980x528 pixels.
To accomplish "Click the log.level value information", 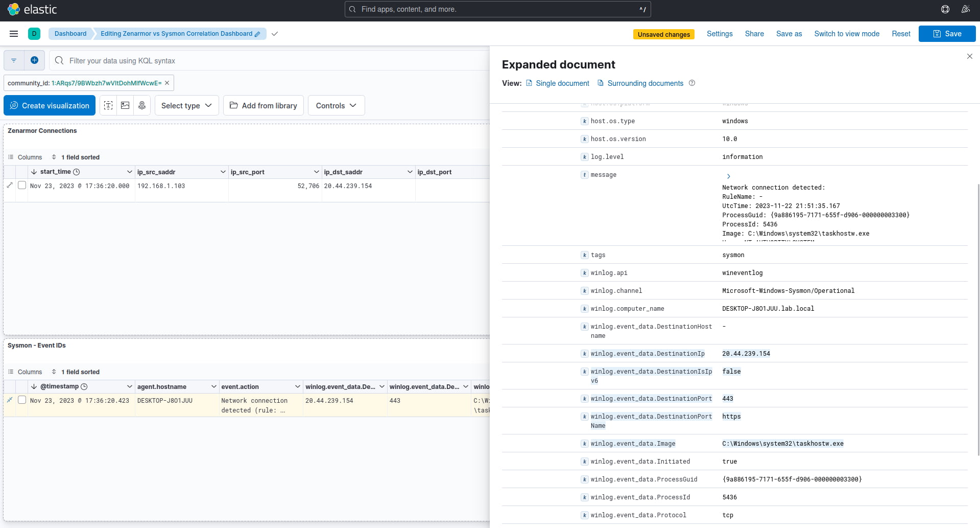I will pyautogui.click(x=743, y=157).
